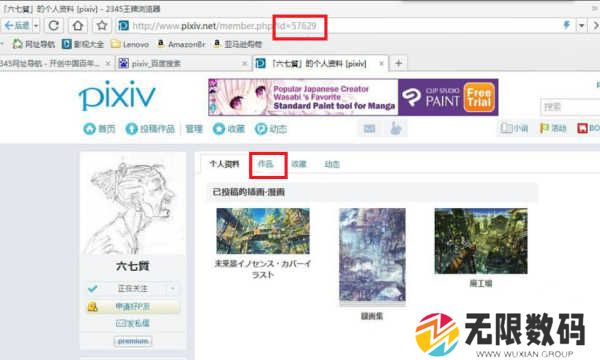Open the 廃工場 artwork thumbnail
Image resolution: width=600 pixels, height=360 pixels.
[481, 241]
